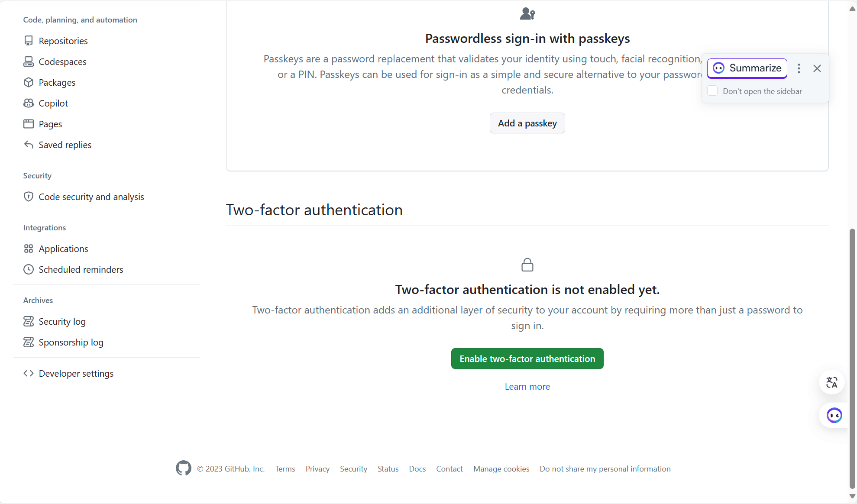Click the Copilot icon in sidebar
The image size is (857, 504).
click(x=29, y=103)
